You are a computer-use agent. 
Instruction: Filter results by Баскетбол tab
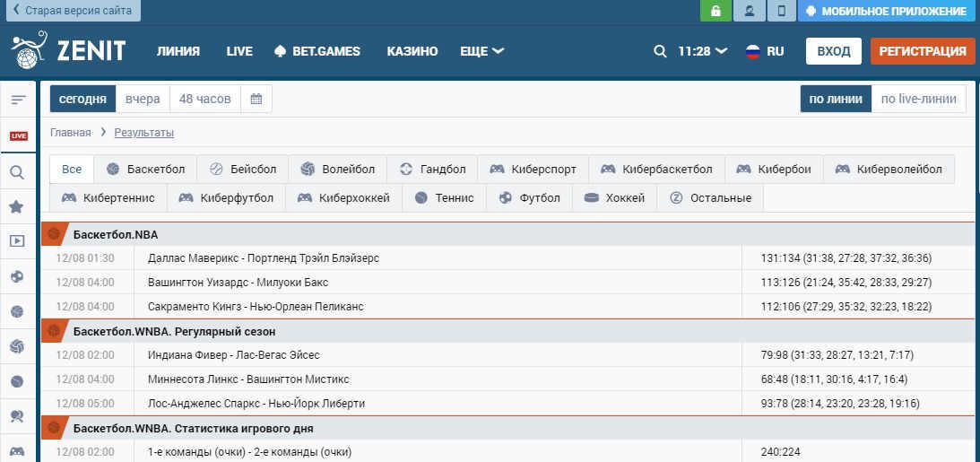point(145,170)
